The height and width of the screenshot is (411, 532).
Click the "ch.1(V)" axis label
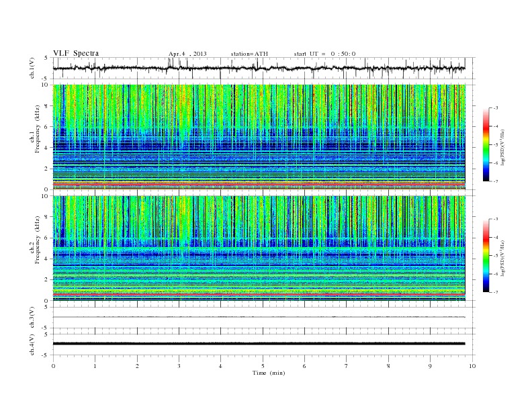coord(32,68)
